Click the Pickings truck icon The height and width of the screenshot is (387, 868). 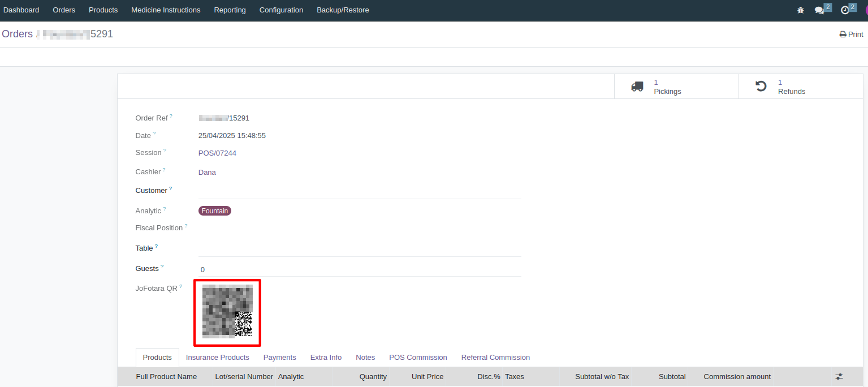click(637, 87)
